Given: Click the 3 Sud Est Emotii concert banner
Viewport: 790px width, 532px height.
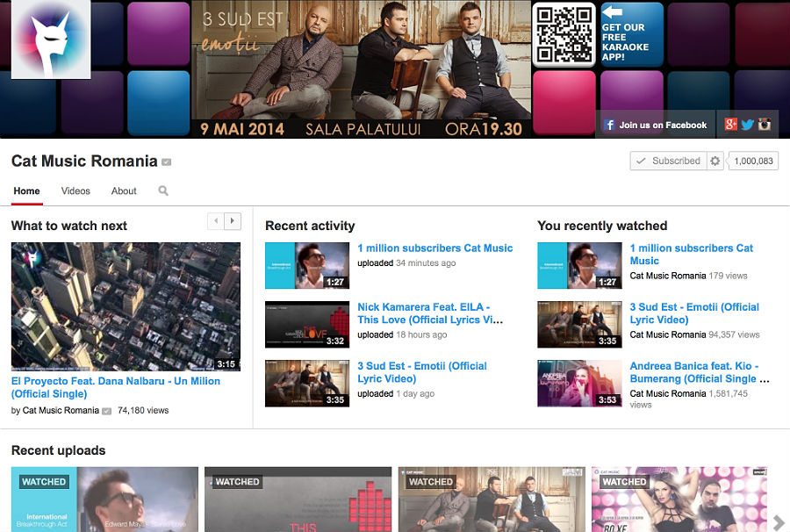Looking at the screenshot, I should click(362, 69).
